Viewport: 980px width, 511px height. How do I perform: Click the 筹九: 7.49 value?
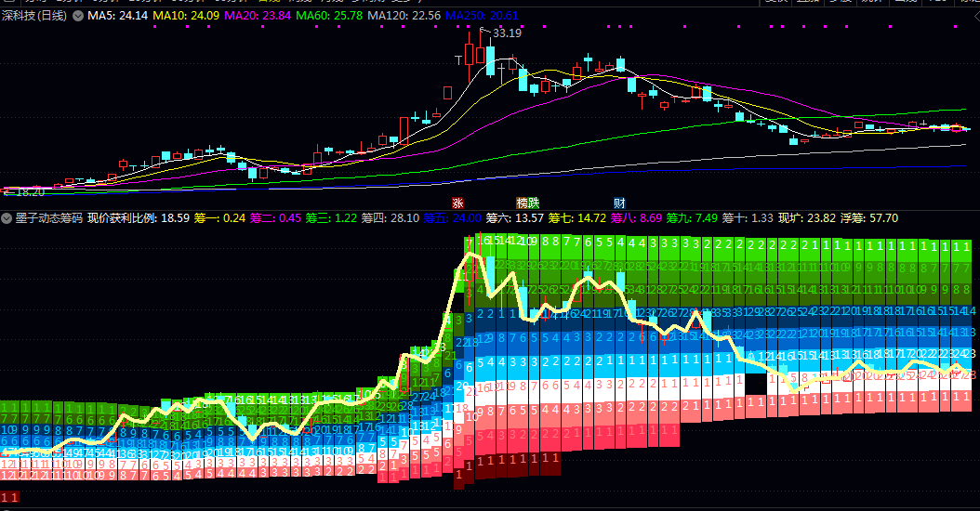692,218
